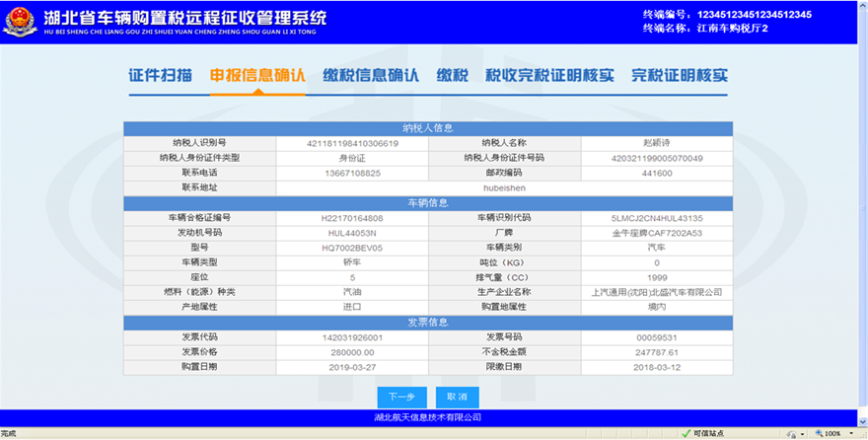Select invoice number 00059531

pyautogui.click(x=657, y=337)
